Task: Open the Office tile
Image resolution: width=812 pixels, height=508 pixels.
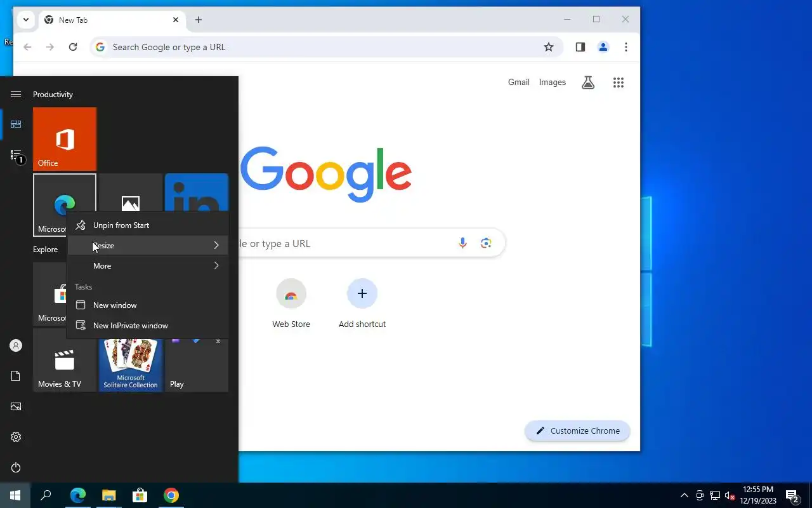Action: [x=65, y=139]
